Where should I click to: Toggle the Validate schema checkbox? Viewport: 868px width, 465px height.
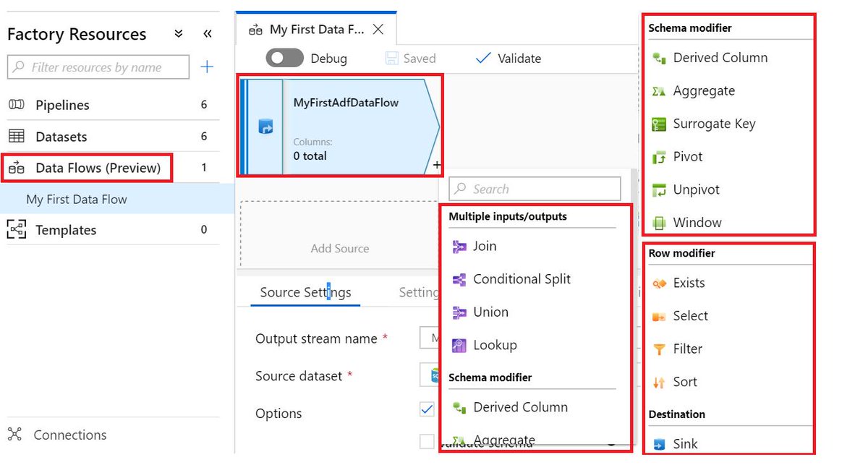pos(427,441)
